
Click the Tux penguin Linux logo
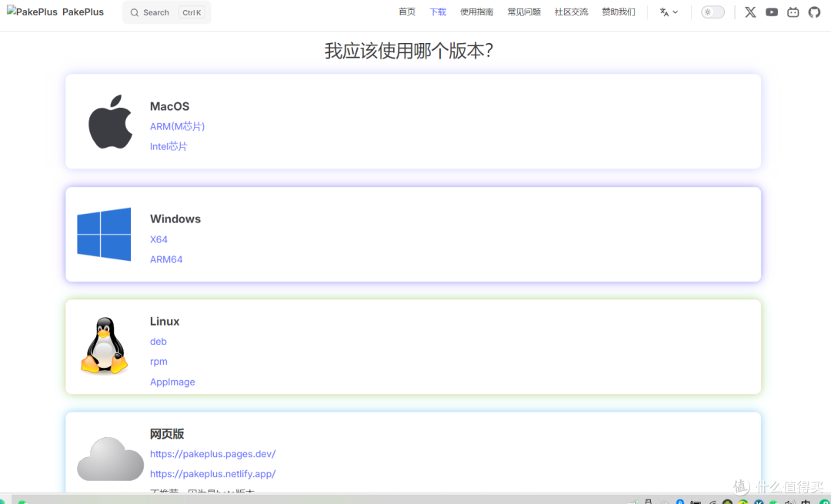(x=105, y=345)
